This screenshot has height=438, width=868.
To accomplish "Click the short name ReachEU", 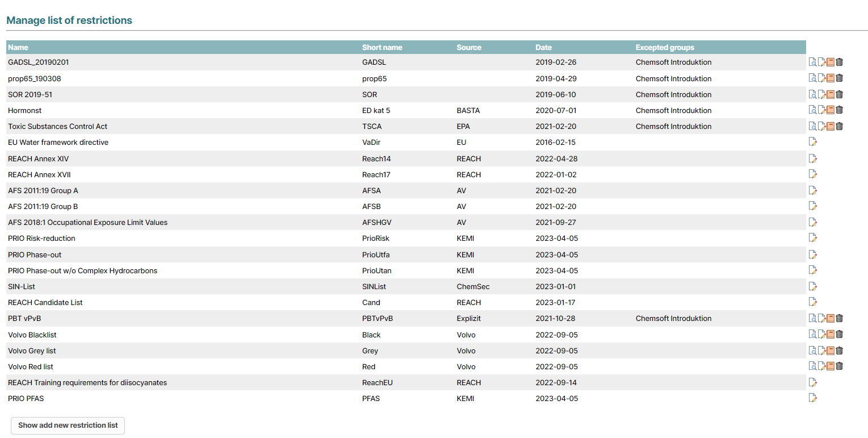I will click(378, 382).
